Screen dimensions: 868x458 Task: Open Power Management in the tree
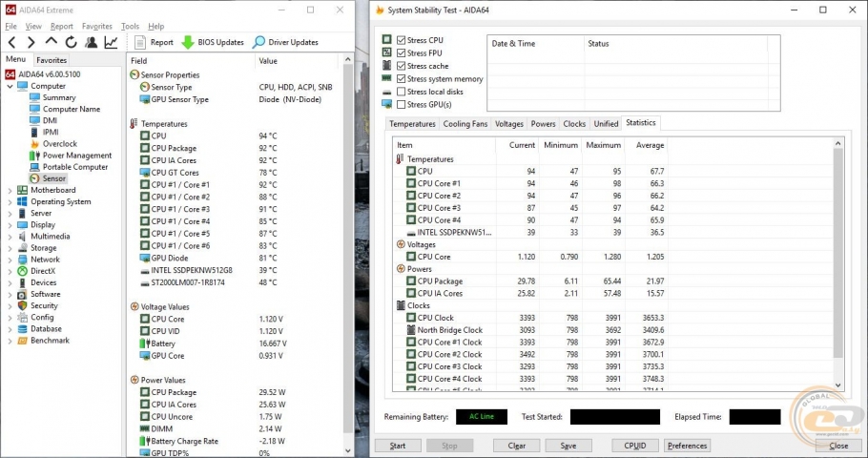[x=77, y=156]
